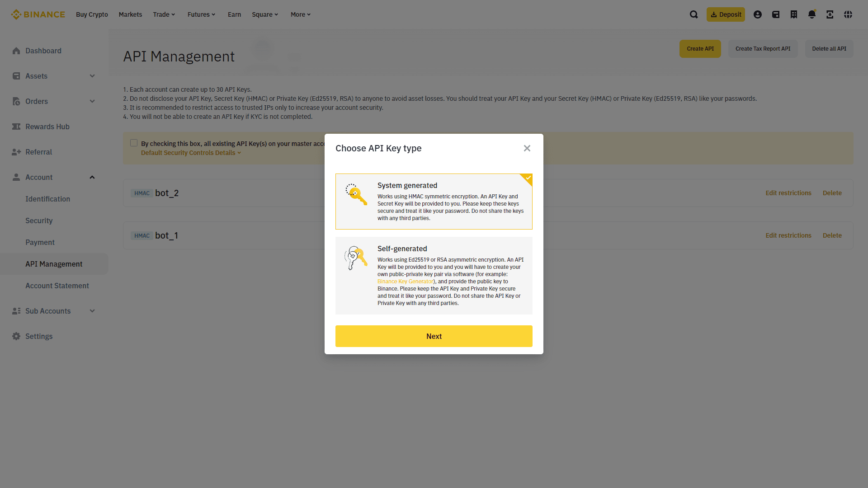Viewport: 868px width, 488px height.
Task: Click the Next button
Action: 434,336
